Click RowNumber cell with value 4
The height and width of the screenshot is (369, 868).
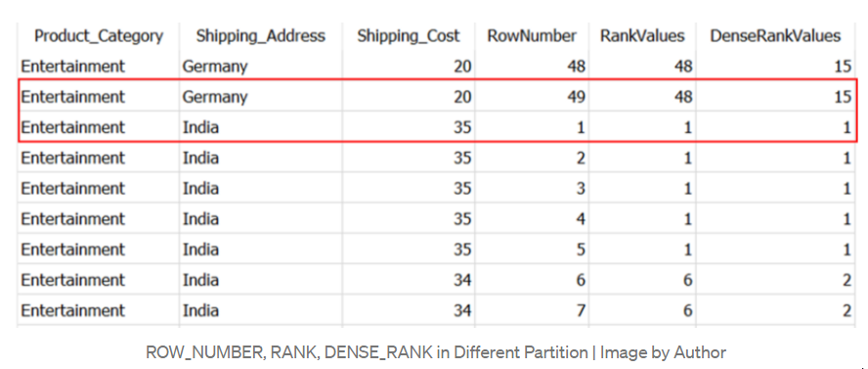point(532,219)
